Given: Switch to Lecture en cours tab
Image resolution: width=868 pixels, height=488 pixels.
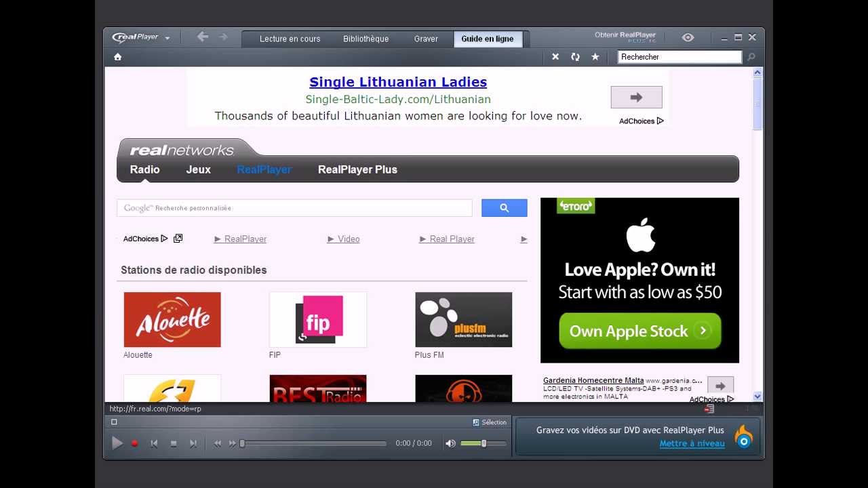Looking at the screenshot, I should click(290, 39).
